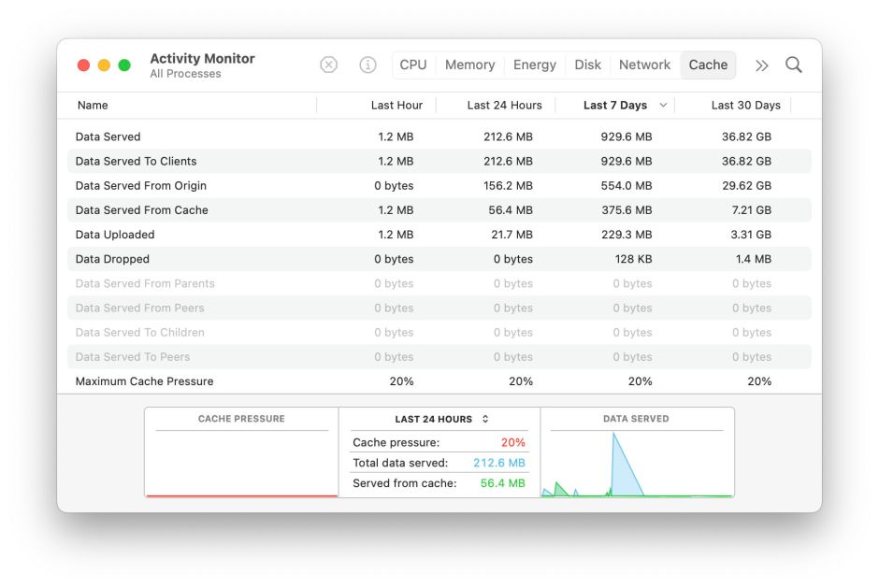Sort by the Name column header
Viewport: 879px width, 588px height.
(x=93, y=106)
